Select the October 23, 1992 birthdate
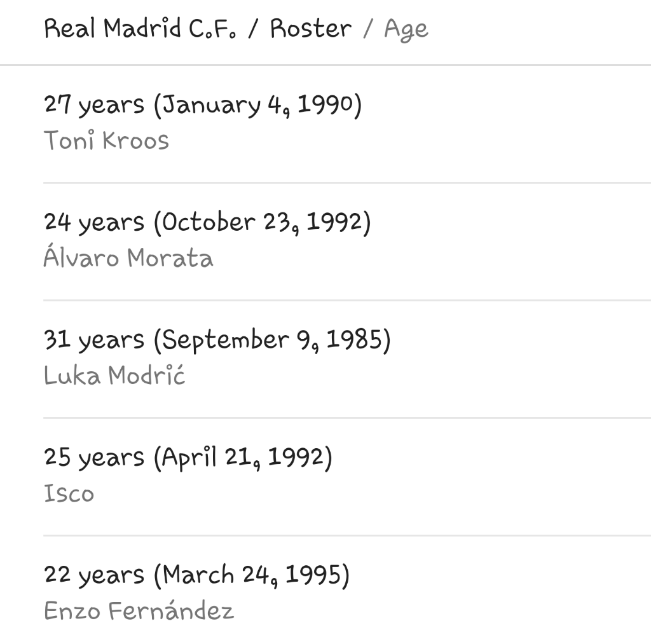651x644 pixels. tap(262, 223)
